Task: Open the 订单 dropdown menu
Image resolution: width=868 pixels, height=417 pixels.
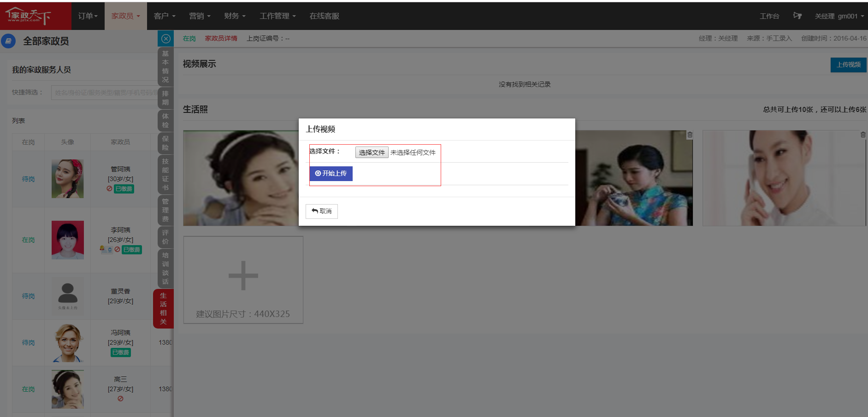Action: click(x=88, y=16)
